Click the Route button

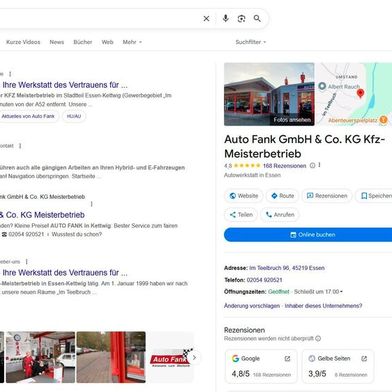[282, 196]
